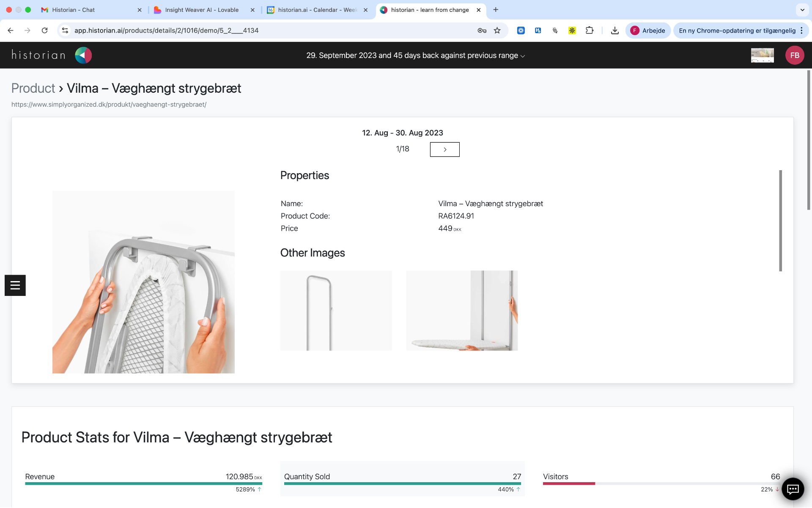Click the Historian round logo icon
The width and height of the screenshot is (812, 508).
(x=83, y=55)
